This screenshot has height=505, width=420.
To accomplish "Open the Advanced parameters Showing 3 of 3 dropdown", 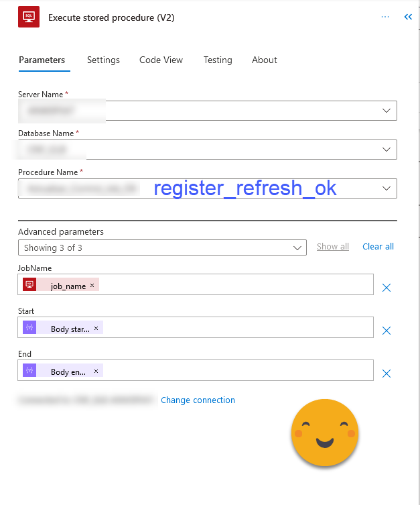I will pos(162,247).
